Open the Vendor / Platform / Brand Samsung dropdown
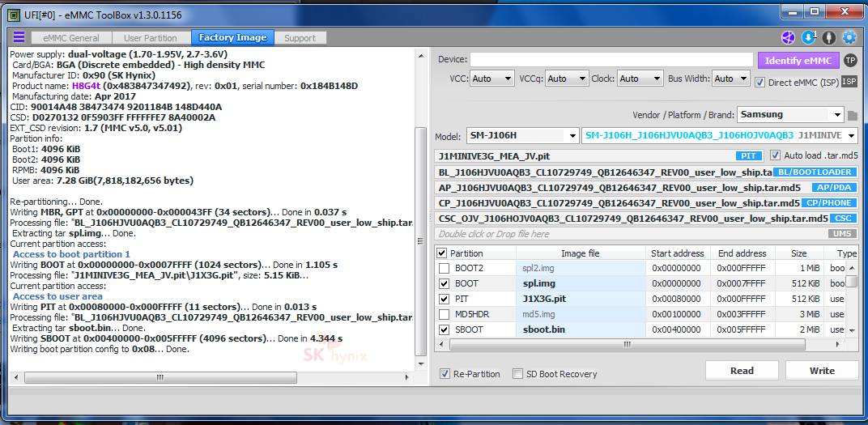The image size is (868, 425). tap(790, 115)
